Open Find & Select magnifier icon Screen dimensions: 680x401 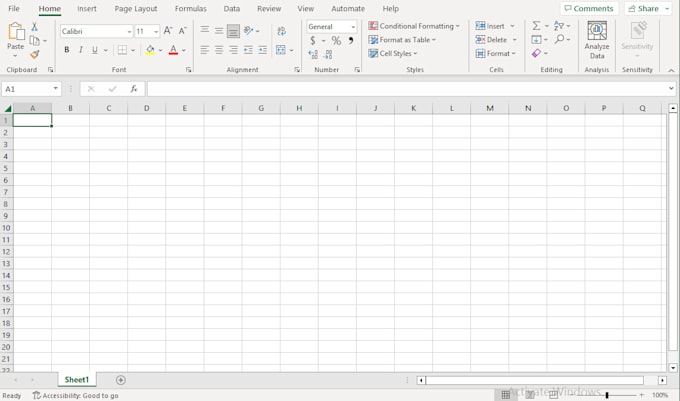(559, 39)
